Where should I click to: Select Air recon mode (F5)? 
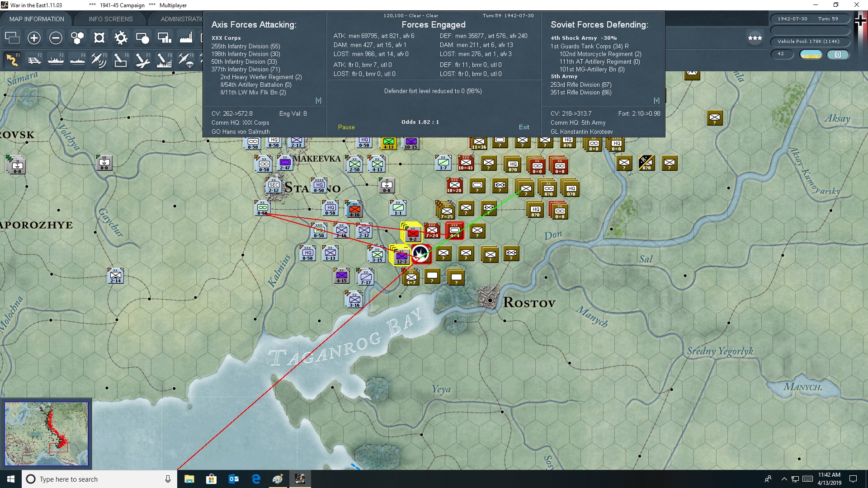coord(99,60)
